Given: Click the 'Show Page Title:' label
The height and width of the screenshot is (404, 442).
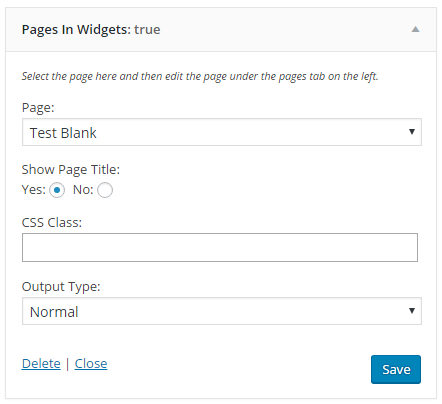Looking at the screenshot, I should (71, 170).
